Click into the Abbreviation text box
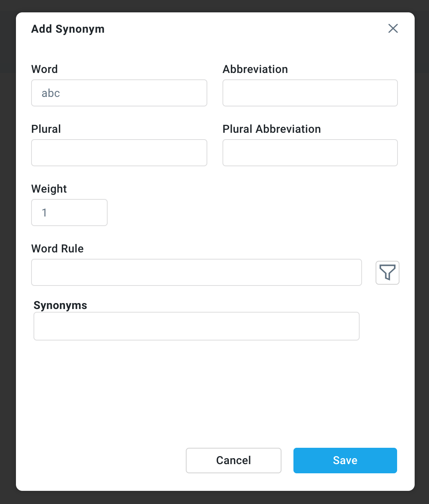Screen dimensions: 429x504 310,93
